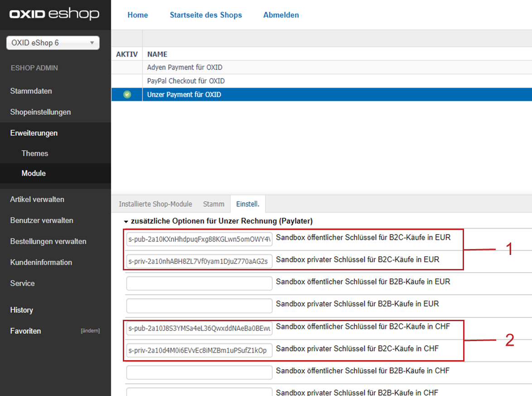Focus the Sandbox private key B2C EUR field
The width and height of the screenshot is (532, 396).
[199, 261]
